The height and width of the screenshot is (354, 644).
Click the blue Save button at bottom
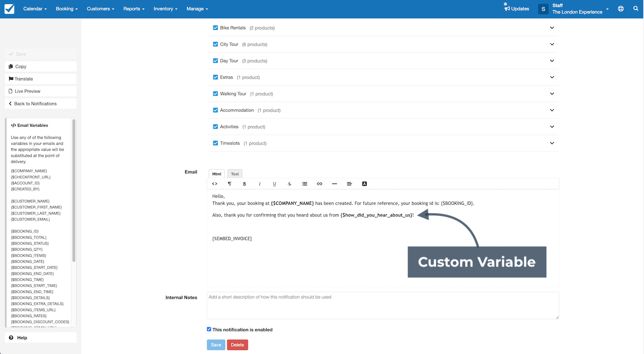pos(216,345)
